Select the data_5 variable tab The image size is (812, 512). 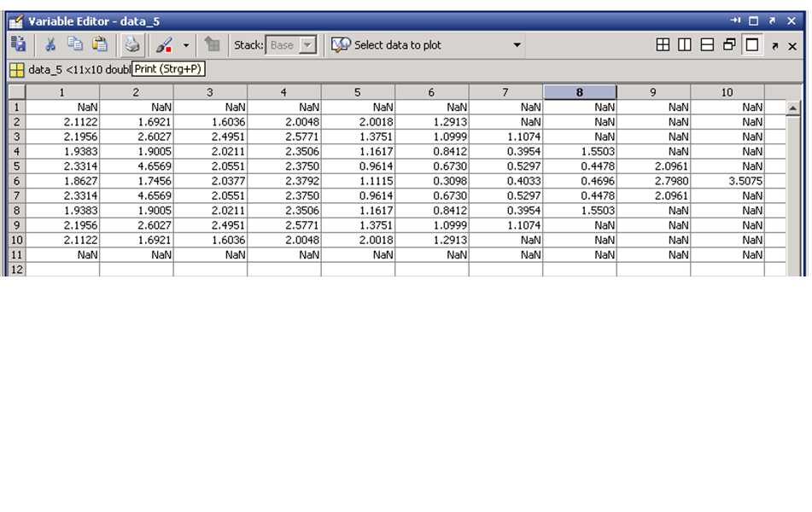point(68,70)
